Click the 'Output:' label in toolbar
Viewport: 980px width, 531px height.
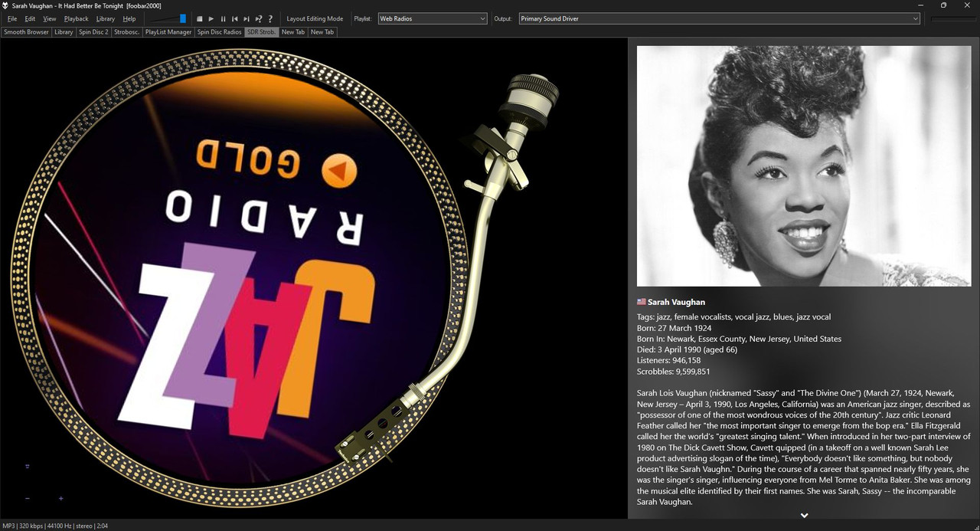(x=503, y=18)
